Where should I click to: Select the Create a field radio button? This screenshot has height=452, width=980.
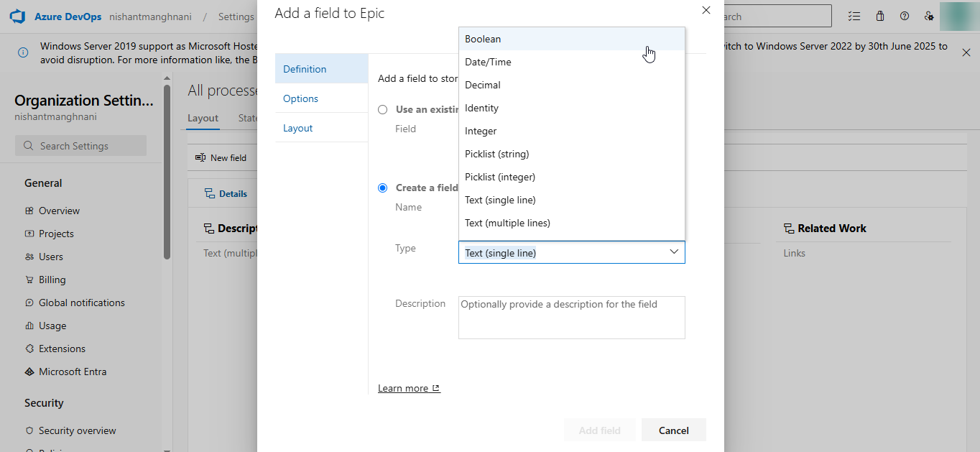click(382, 188)
